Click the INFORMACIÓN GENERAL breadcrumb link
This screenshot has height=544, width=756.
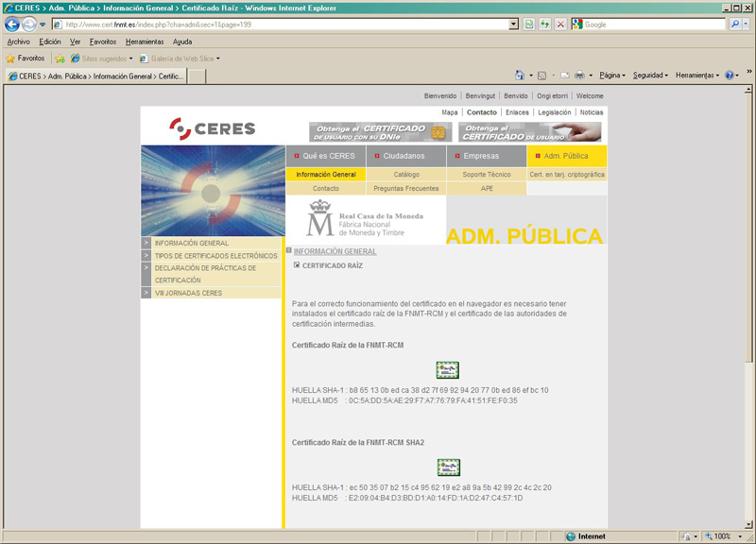335,251
